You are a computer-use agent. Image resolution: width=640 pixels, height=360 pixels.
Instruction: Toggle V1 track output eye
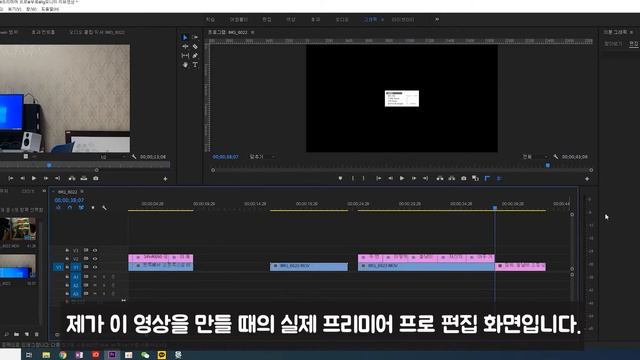click(x=95, y=267)
